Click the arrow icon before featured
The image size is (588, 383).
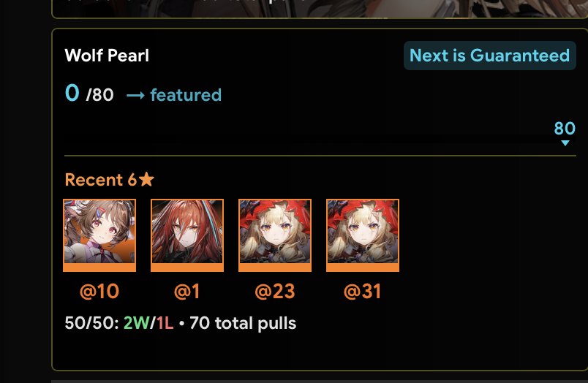click(x=135, y=96)
